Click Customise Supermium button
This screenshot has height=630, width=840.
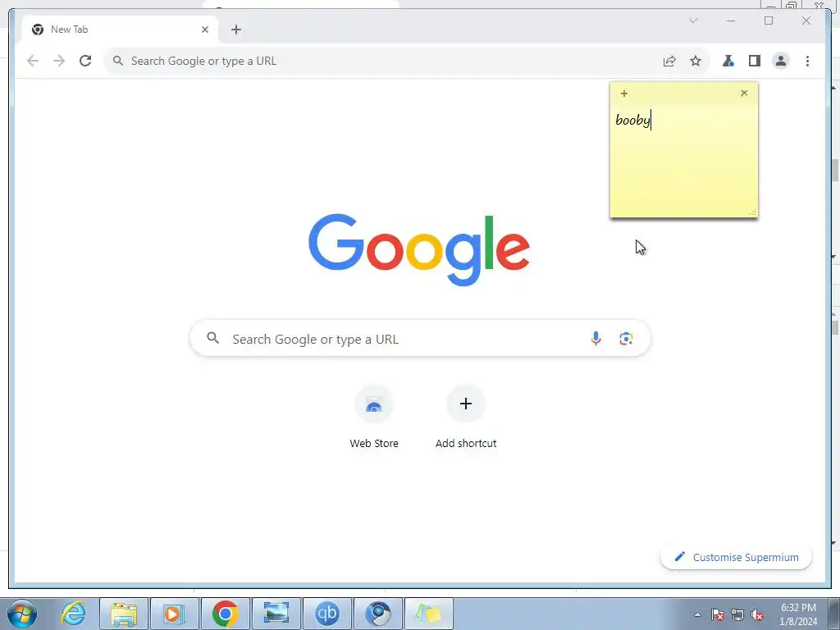(736, 557)
